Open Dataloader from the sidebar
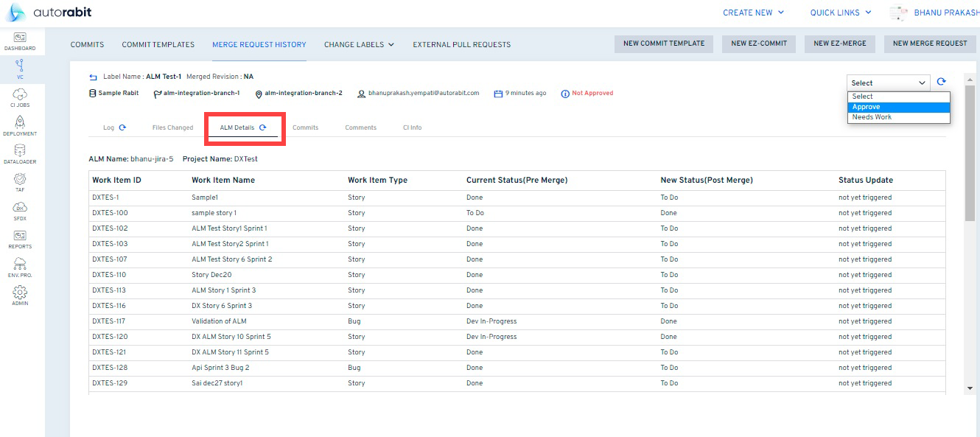 coord(20,153)
